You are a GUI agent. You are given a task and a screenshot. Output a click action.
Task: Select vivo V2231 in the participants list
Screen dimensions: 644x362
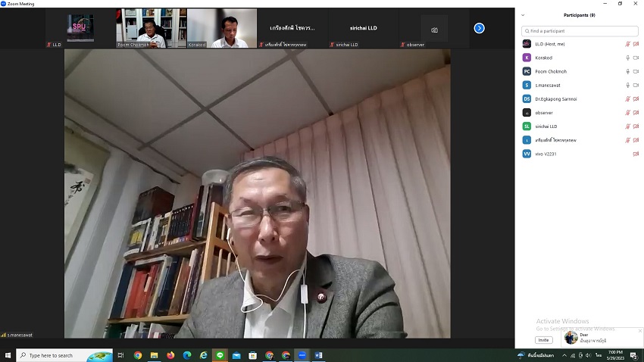tap(580, 154)
